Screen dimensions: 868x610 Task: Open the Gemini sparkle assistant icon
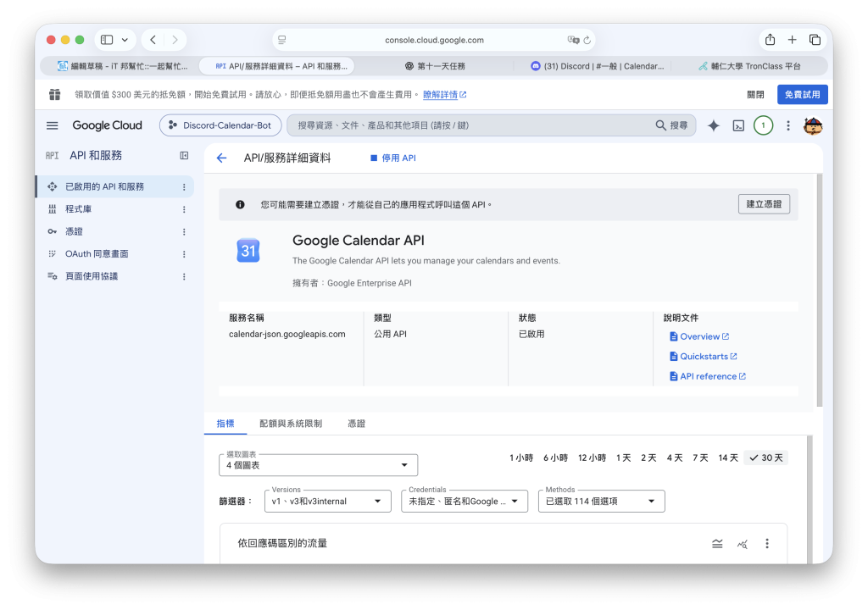click(713, 125)
